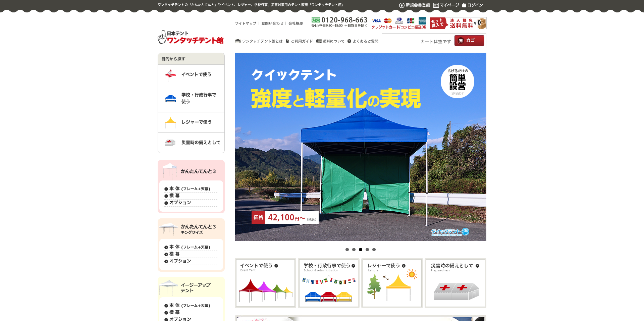644x321 pixels.
Task: Open オプション under イージーアップテント
Action: pyautogui.click(x=180, y=319)
